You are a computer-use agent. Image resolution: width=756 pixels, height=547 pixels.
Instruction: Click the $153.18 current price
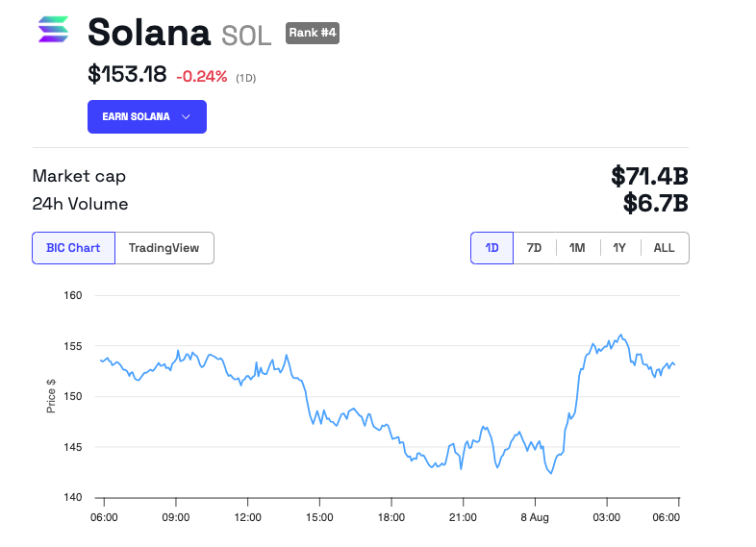pos(127,74)
